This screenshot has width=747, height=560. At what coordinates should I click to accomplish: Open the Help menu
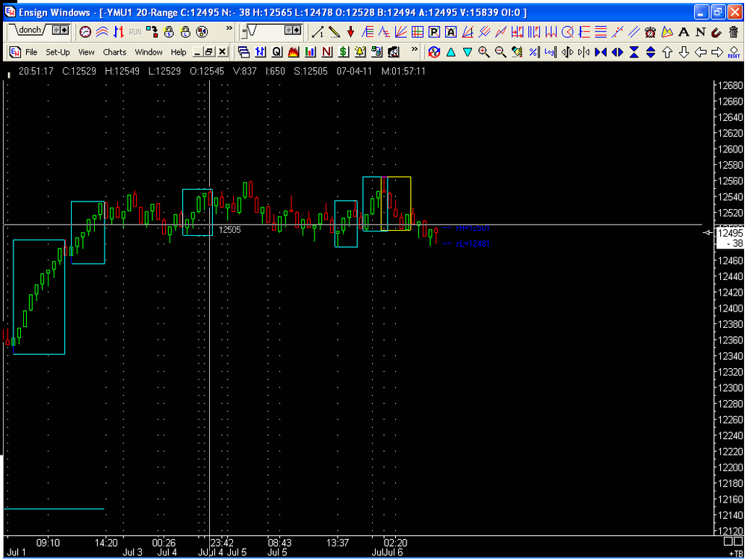[x=179, y=52]
